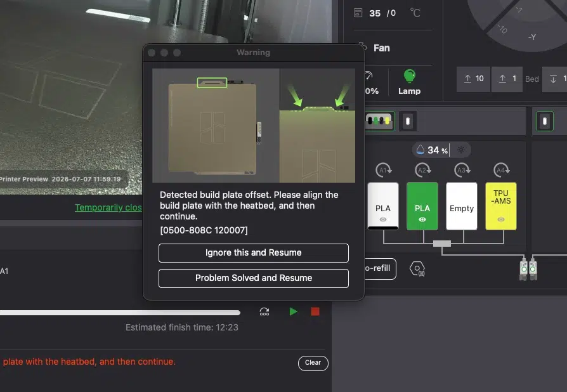567x392 pixels.
Task: Click the red stop print button
Action: (315, 311)
